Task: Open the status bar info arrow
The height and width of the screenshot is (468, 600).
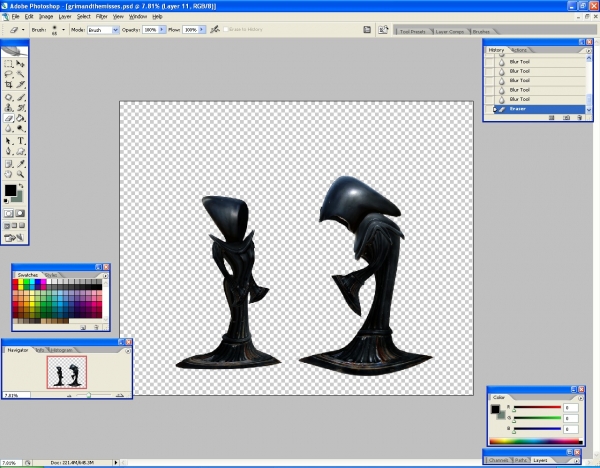Action: [x=116, y=463]
